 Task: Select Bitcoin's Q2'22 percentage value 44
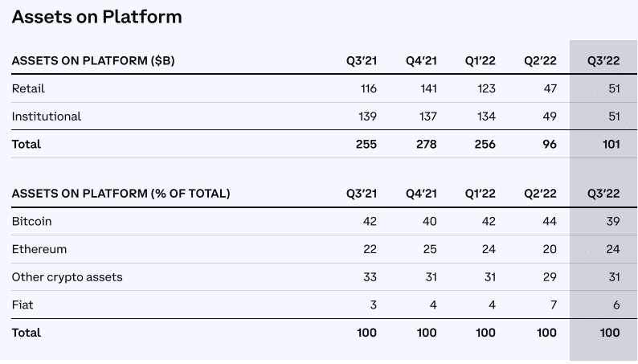coord(550,221)
